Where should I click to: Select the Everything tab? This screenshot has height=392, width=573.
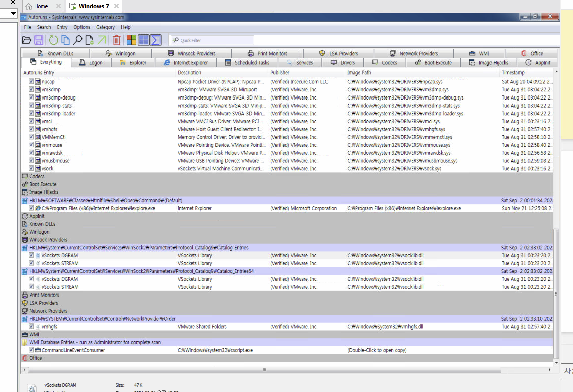pos(46,62)
